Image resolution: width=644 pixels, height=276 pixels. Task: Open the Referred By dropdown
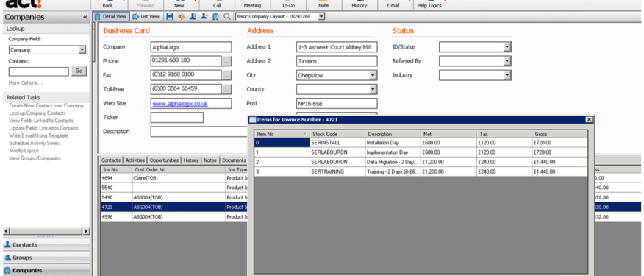pyautogui.click(x=507, y=61)
